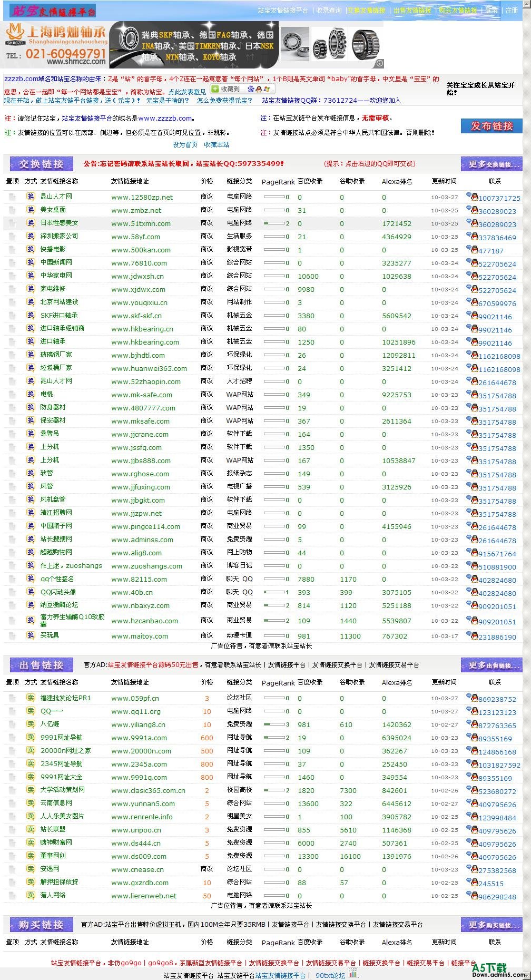531x980 pixels.
Task: Click the 换 icon next to SKF进口轴承
Action: pyautogui.click(x=31, y=315)
